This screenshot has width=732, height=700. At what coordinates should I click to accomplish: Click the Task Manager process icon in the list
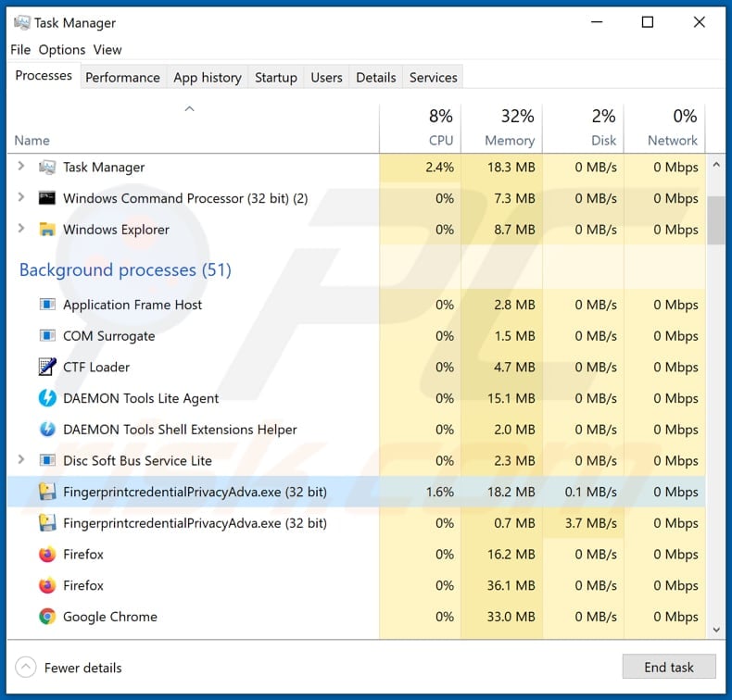tap(47, 167)
